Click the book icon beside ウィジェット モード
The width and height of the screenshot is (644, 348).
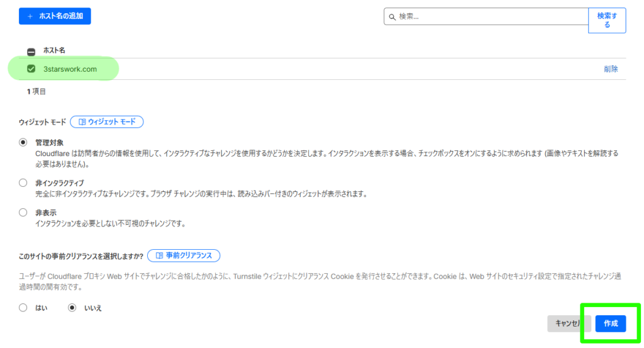tap(80, 122)
